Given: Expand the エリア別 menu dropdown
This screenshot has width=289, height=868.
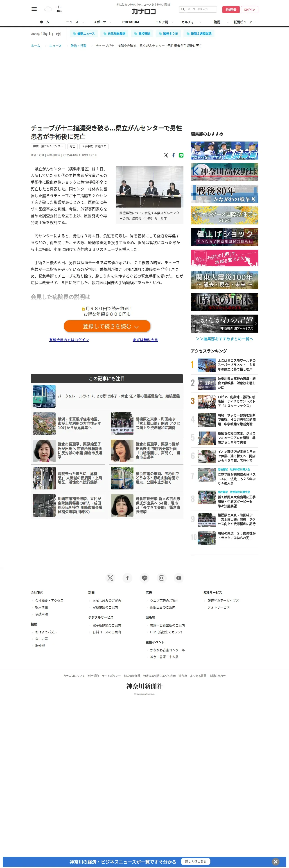Looking at the screenshot, I should pyautogui.click(x=173, y=22).
